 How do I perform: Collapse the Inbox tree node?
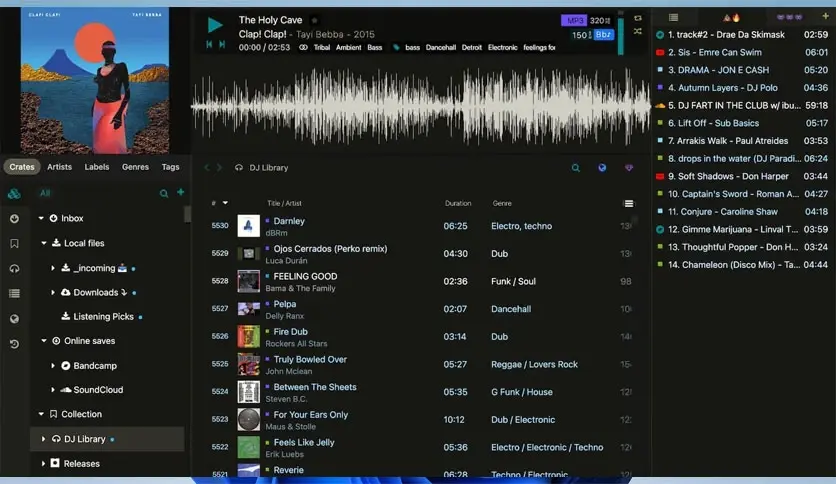coord(42,218)
